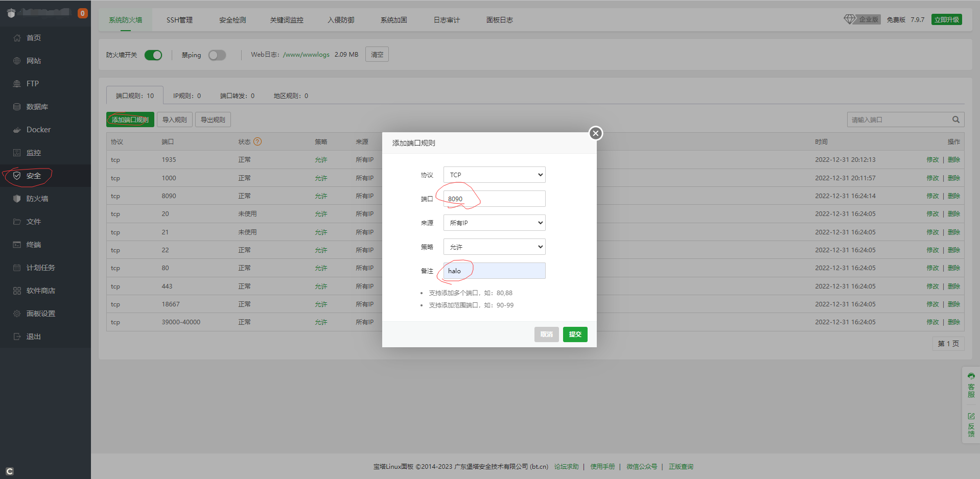The width and height of the screenshot is (980, 479).
Task: Open the database section icon
Action: click(x=17, y=107)
